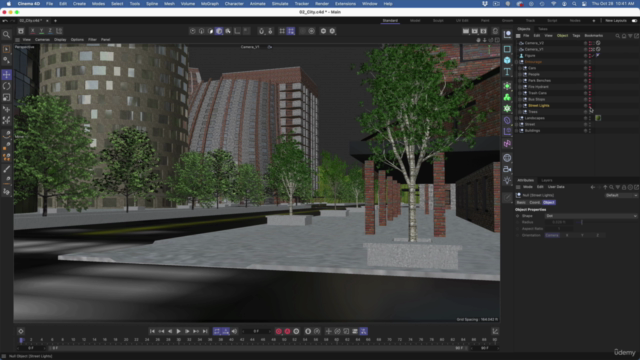Click New Layouts button at top right
Image resolution: width=640 pixels, height=360 pixels.
616,20
